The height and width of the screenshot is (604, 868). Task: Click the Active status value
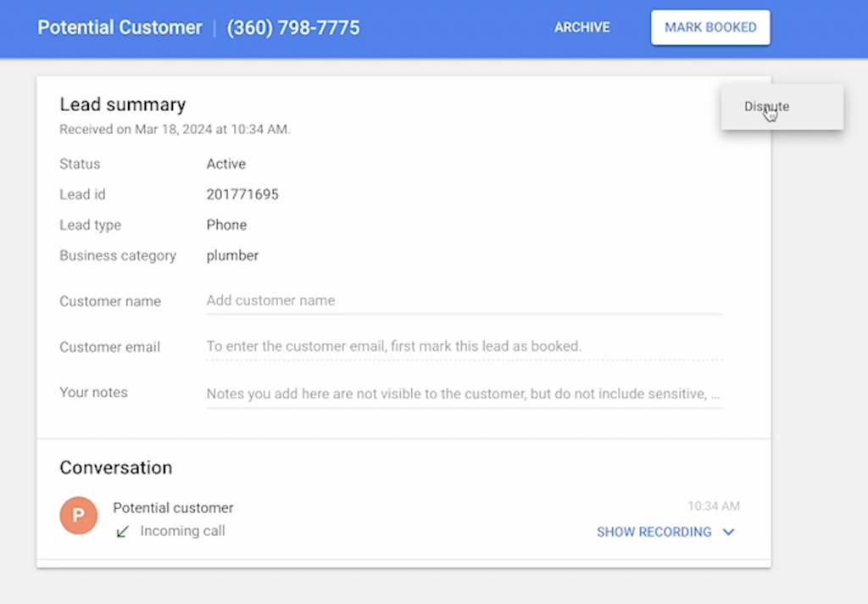click(225, 164)
